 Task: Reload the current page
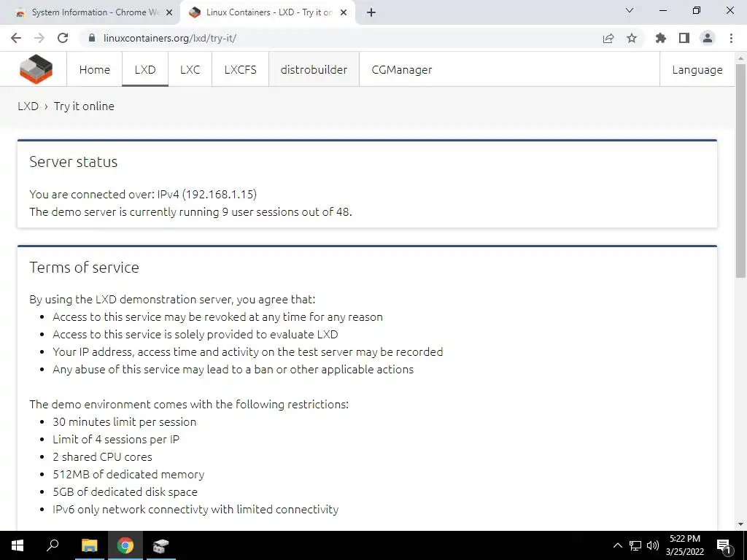63,38
